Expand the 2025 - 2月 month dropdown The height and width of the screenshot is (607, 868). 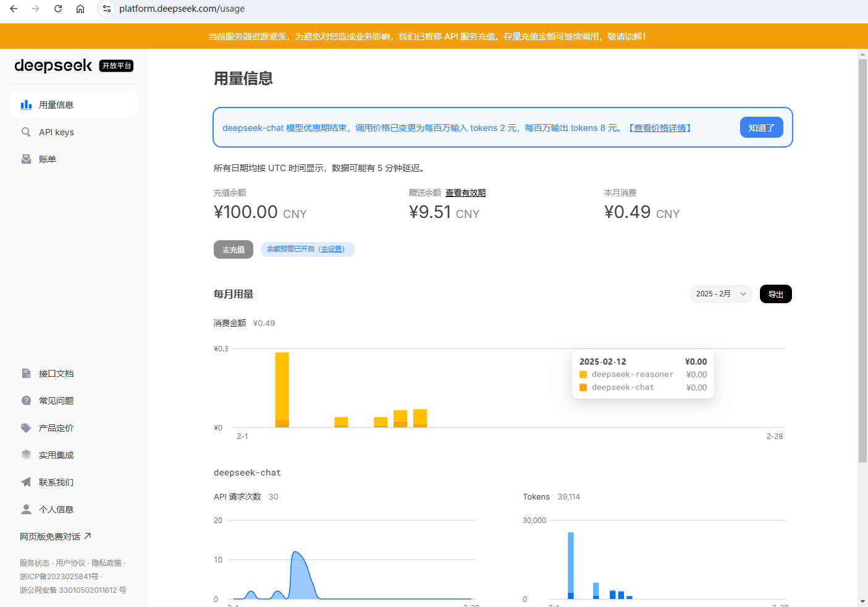coord(721,294)
